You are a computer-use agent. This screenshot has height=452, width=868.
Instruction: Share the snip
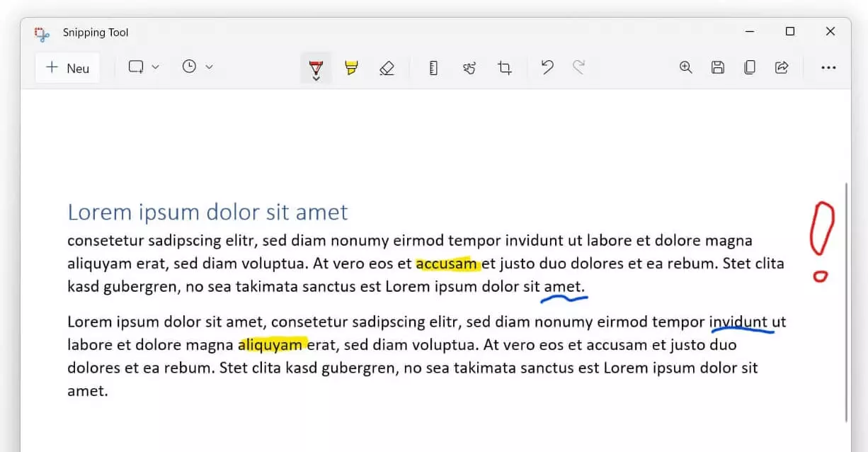coord(782,67)
